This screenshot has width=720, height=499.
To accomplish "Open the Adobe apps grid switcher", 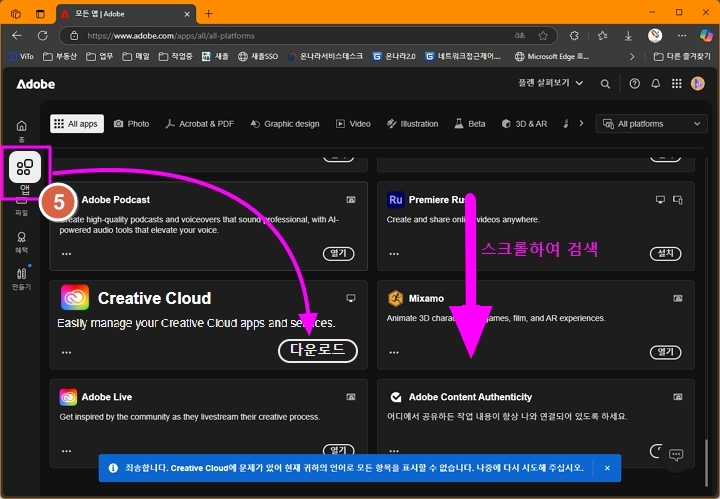I will tap(676, 84).
